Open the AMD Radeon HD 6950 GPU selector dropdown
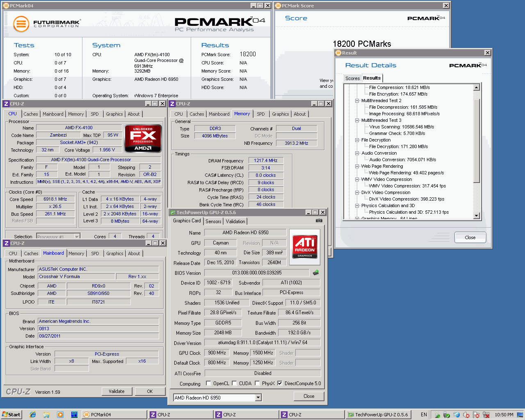525x420 pixels. pyautogui.click(x=258, y=397)
